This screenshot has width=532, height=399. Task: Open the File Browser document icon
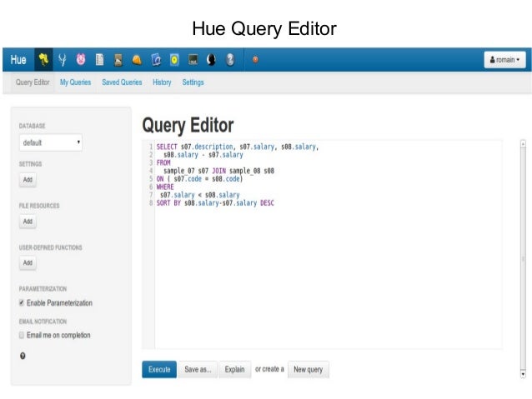click(x=99, y=60)
